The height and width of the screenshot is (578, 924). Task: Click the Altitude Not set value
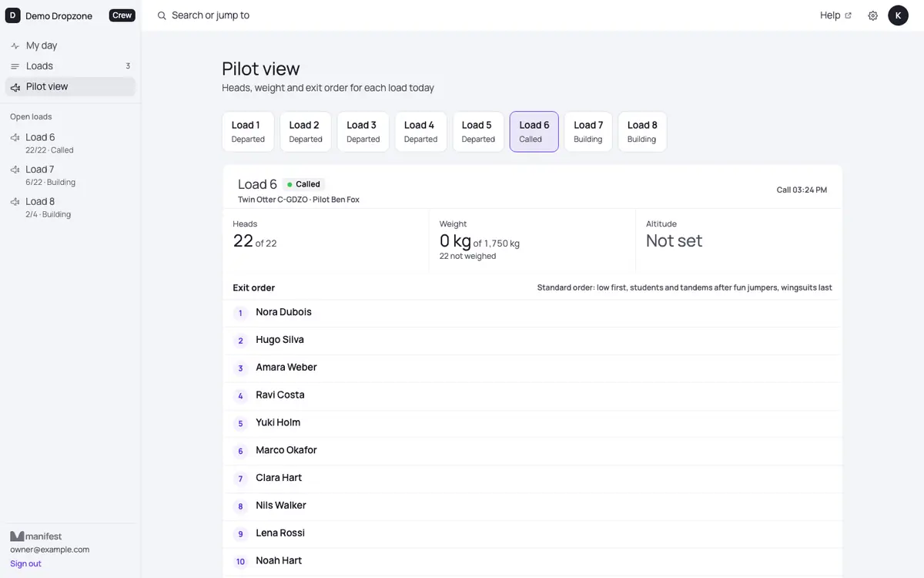tap(675, 241)
